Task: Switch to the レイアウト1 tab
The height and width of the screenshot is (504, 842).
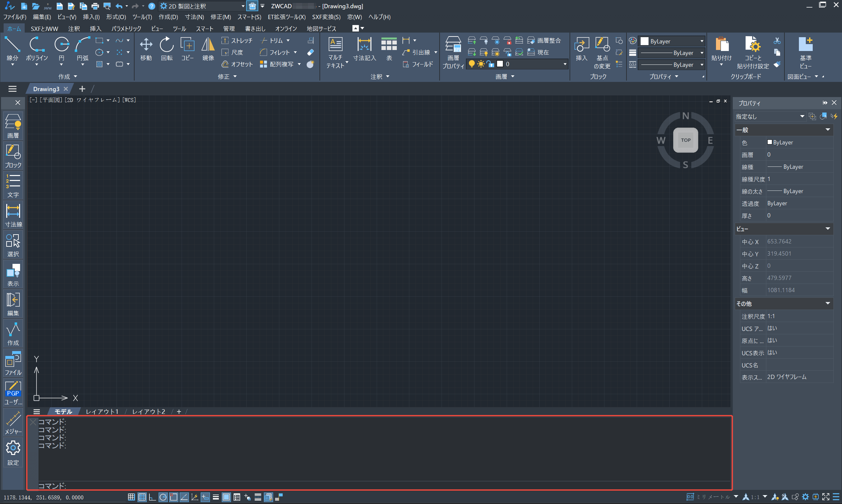Action: [x=102, y=412]
